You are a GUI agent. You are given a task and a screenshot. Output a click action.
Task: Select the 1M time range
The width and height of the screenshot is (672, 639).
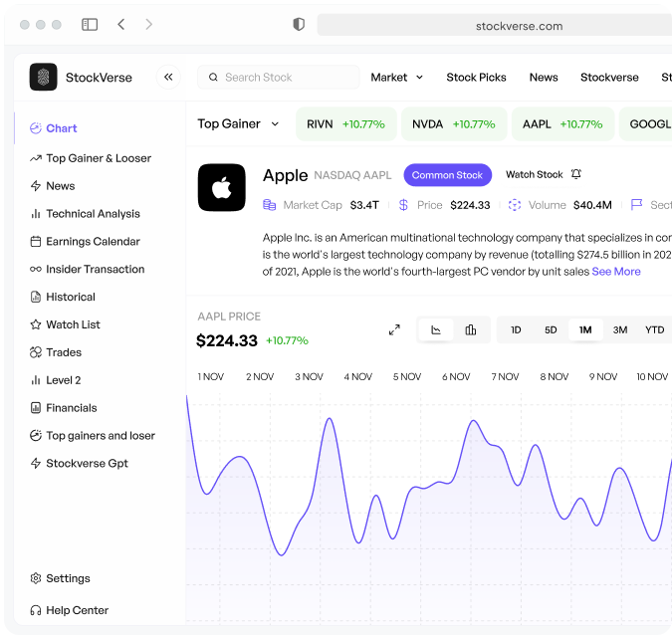click(x=585, y=330)
